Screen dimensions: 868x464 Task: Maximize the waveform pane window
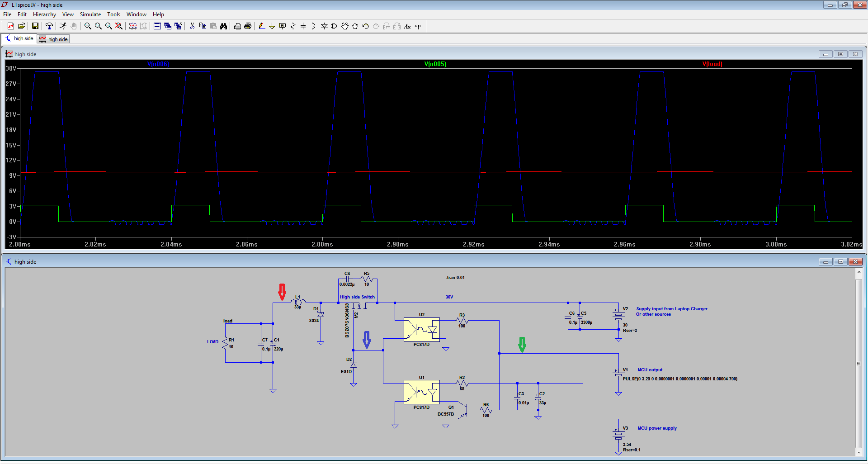pyautogui.click(x=840, y=54)
